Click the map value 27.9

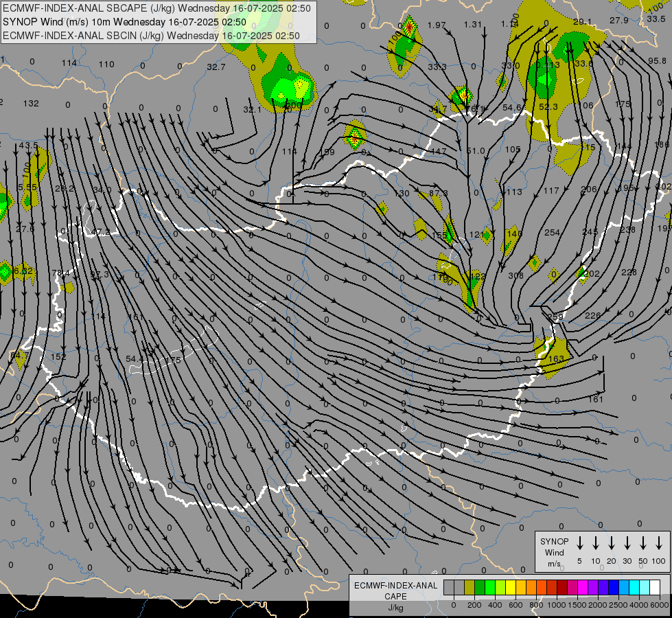pyautogui.click(x=619, y=21)
